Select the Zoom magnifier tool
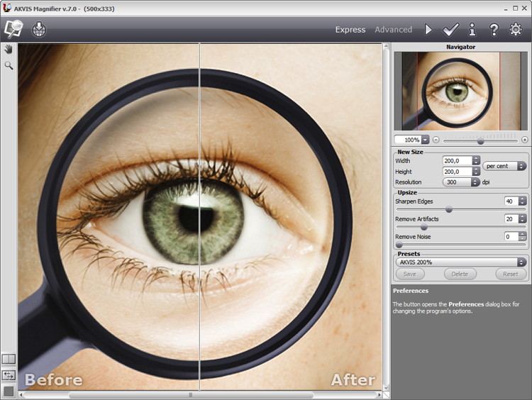 point(9,65)
